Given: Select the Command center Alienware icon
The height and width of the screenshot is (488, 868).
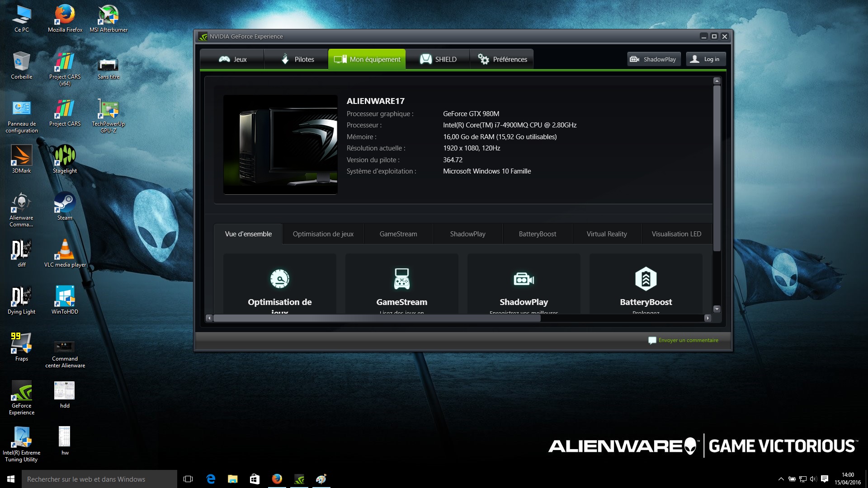Looking at the screenshot, I should (x=65, y=354).
